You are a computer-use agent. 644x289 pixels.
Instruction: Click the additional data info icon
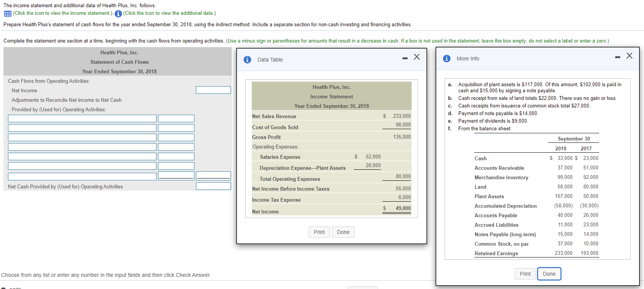click(118, 14)
